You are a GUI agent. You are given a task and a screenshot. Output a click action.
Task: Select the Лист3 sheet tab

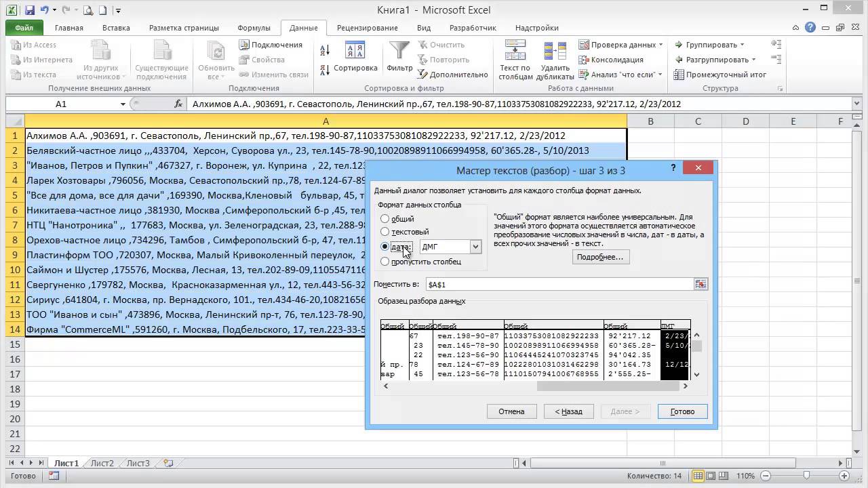click(138, 464)
